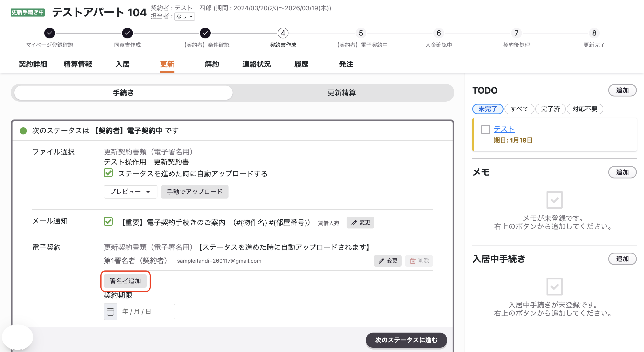Open the テスト TODO link

tap(504, 129)
